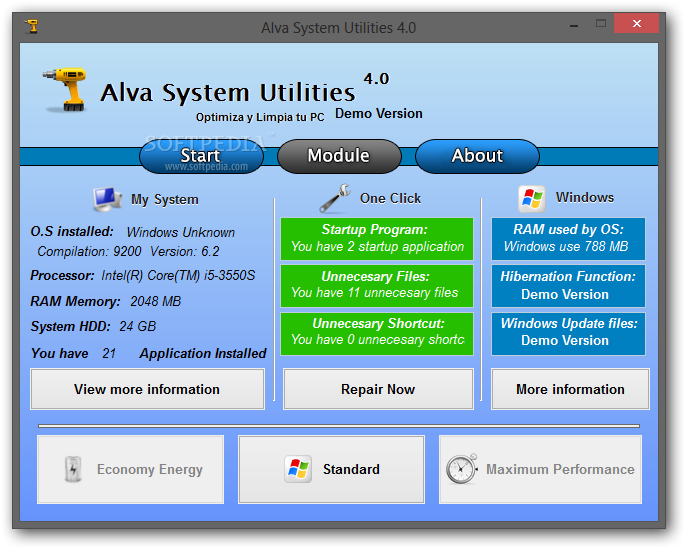Click the 'My System' heading
The height and width of the screenshot is (549, 686).
point(164,199)
